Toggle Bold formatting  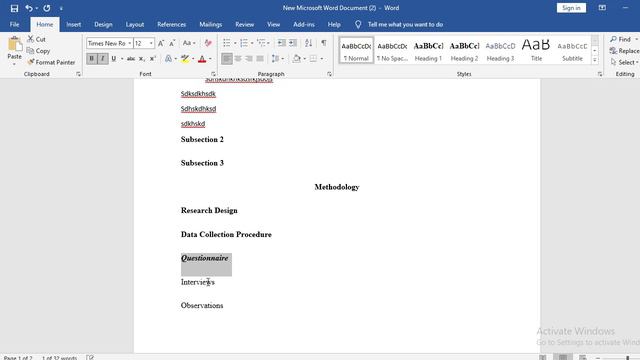[x=91, y=59]
